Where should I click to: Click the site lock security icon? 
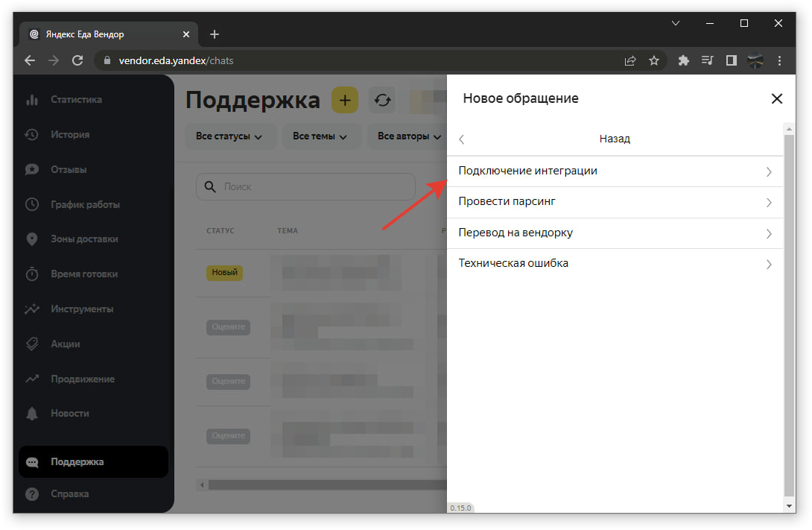point(107,60)
